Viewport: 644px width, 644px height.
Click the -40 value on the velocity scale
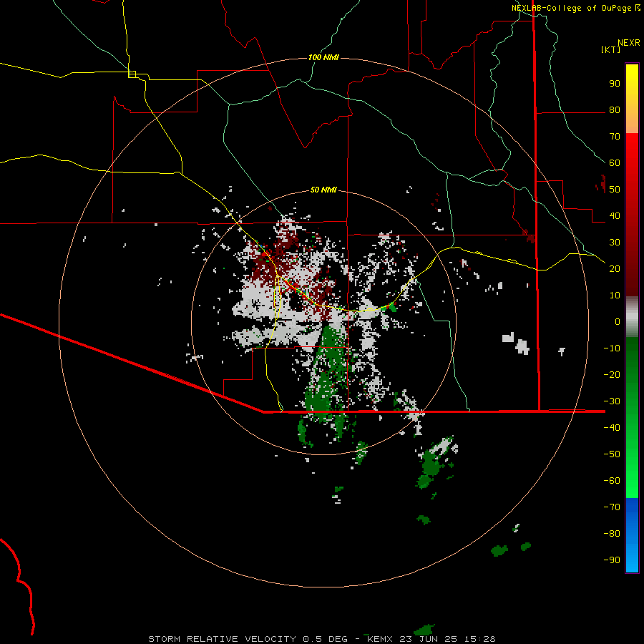[612, 428]
